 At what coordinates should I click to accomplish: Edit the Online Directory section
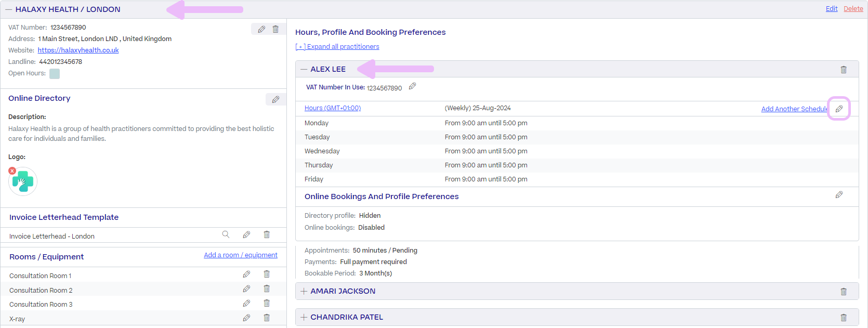point(275,99)
